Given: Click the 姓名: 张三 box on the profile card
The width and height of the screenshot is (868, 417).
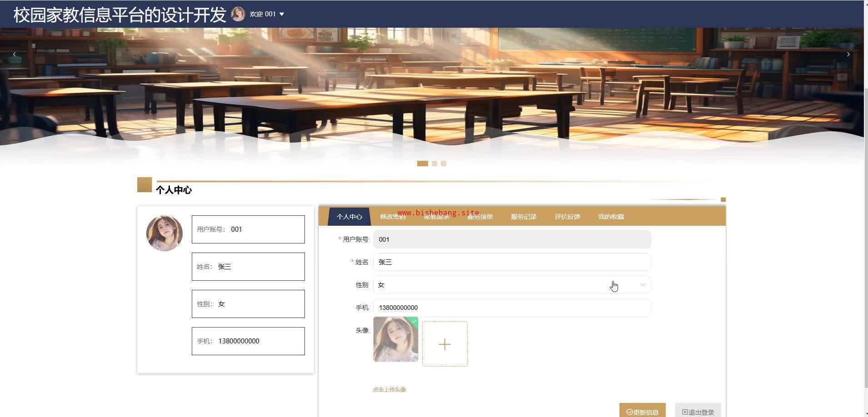Looking at the screenshot, I should pos(248,267).
